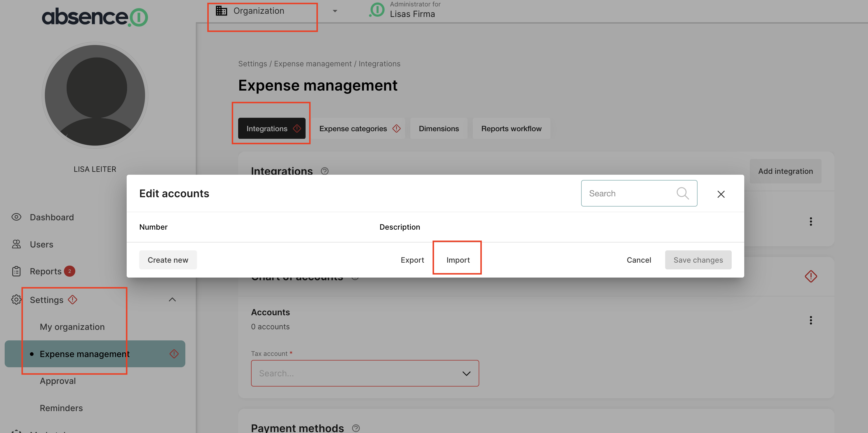Click the Import button
This screenshot has height=433, width=868.
pos(458,260)
